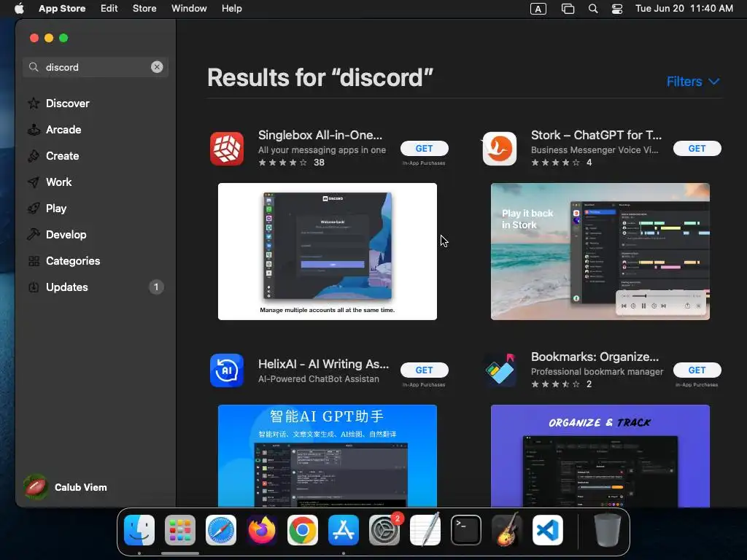Open Calub Viem account profile
This screenshot has width=747, height=560.
[66, 487]
